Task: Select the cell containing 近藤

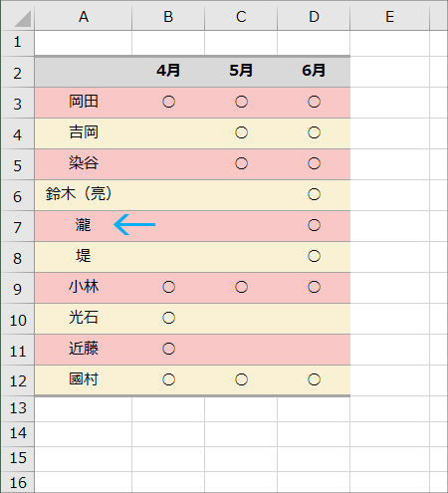Action: pyautogui.click(x=84, y=350)
